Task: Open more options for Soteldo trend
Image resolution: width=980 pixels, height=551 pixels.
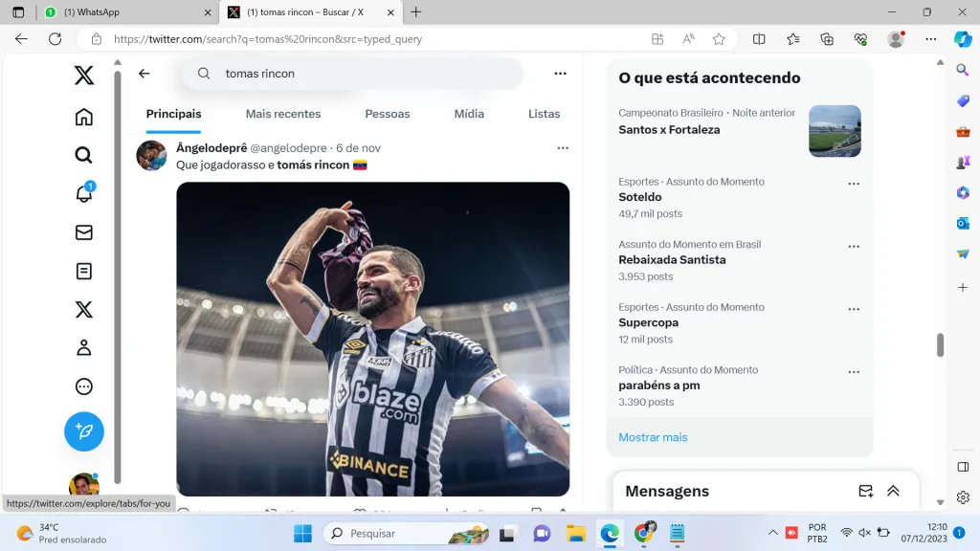Action: coord(854,184)
